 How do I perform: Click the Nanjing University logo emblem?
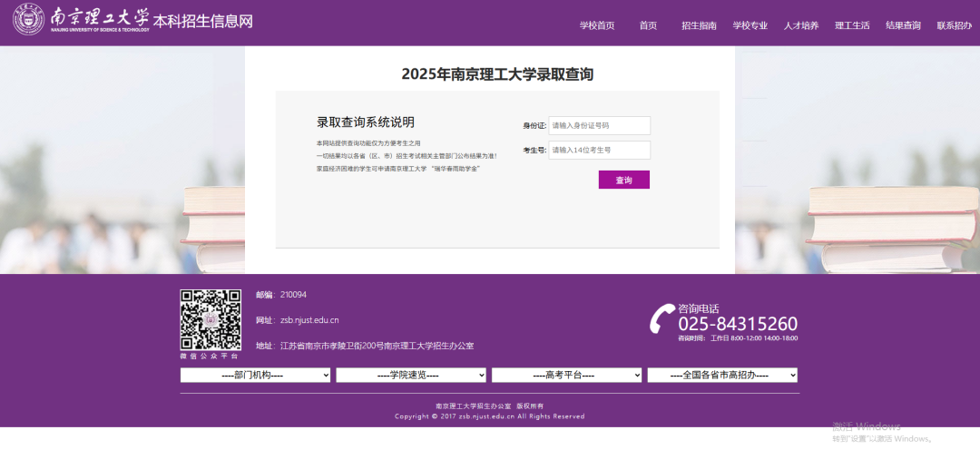29,20
